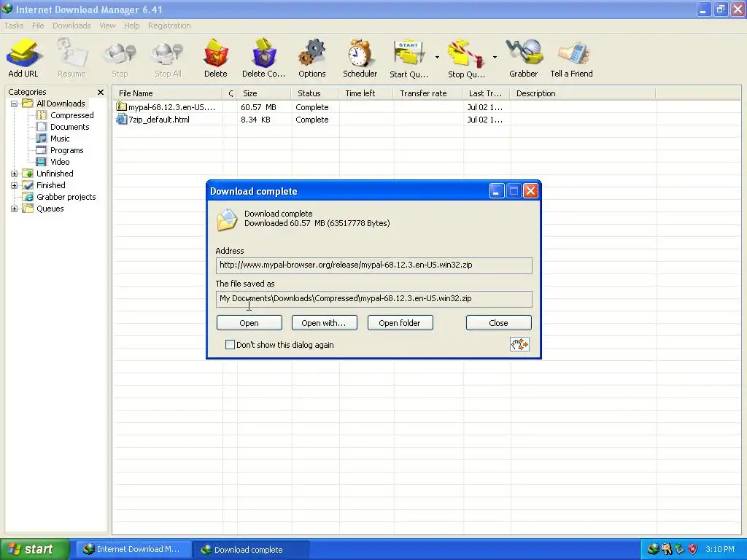Click the file saved as path field

click(373, 298)
